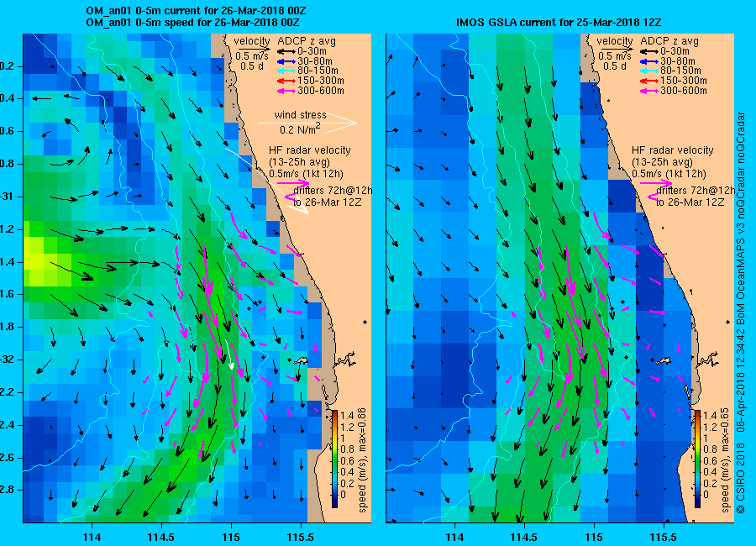Click the blue 30-80m arrow in OM_an01 legend
The width and height of the screenshot is (756, 546).
pos(286,61)
